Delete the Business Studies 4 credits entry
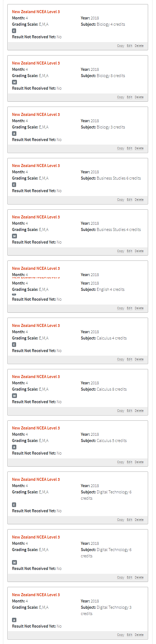 [x=139, y=251]
